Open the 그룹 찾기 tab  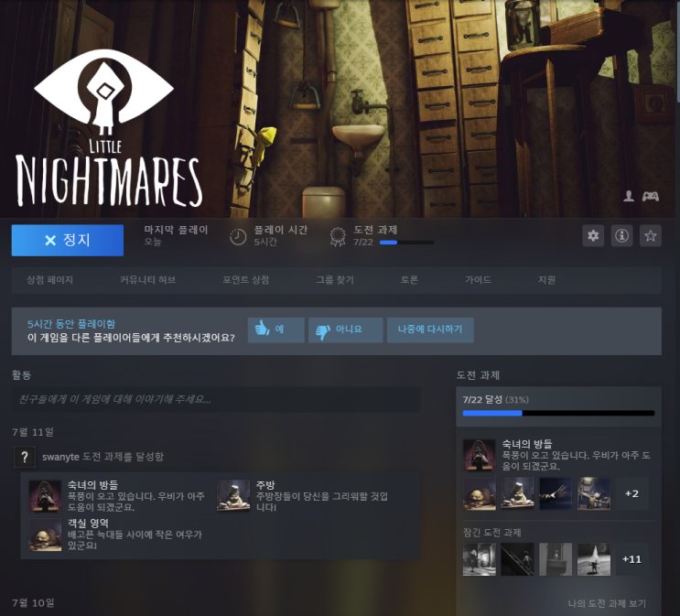click(x=335, y=280)
